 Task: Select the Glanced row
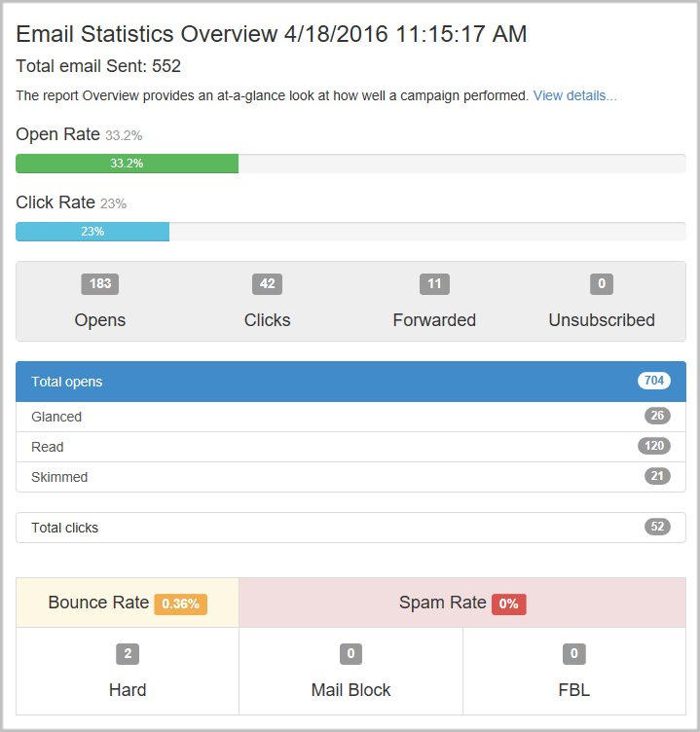[x=350, y=417]
